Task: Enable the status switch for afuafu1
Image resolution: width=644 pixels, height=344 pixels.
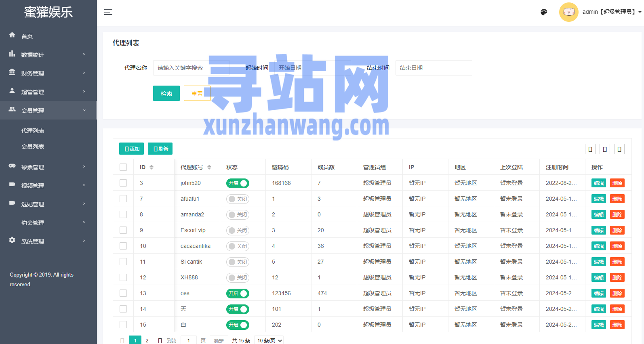Action: tap(238, 199)
